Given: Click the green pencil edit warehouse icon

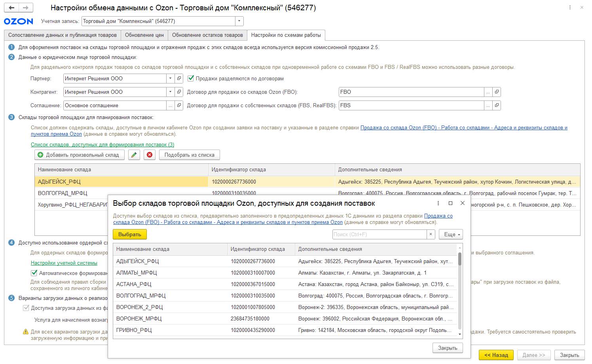Looking at the screenshot, I should point(134,155).
